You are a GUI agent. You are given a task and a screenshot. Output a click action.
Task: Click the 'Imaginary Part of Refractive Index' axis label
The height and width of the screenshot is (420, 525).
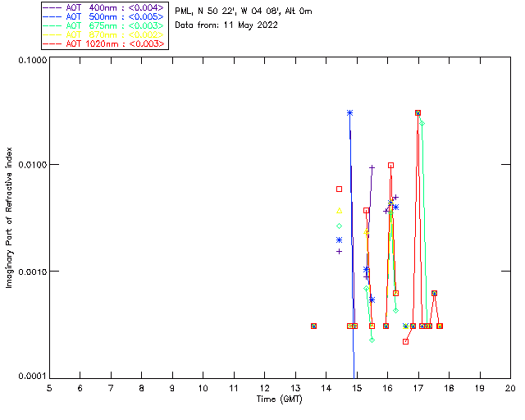pyautogui.click(x=9, y=217)
